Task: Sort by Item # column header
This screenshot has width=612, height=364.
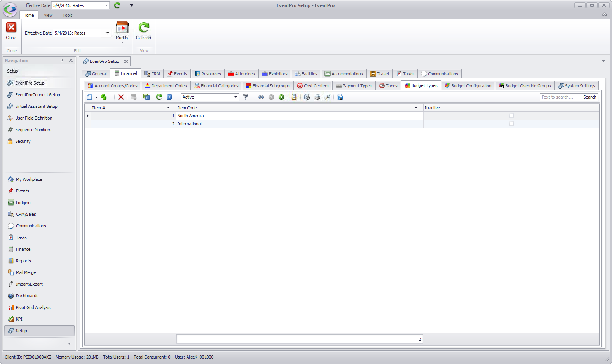Action: [x=133, y=108]
